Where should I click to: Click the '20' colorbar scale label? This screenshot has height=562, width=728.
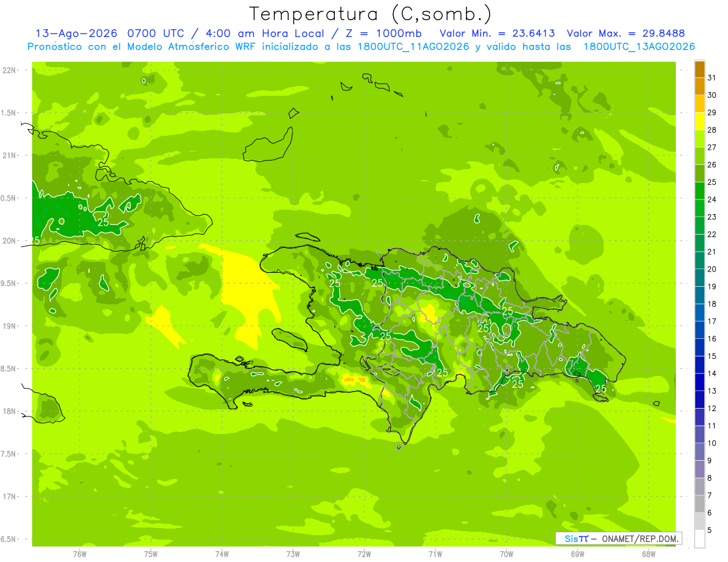[712, 269]
